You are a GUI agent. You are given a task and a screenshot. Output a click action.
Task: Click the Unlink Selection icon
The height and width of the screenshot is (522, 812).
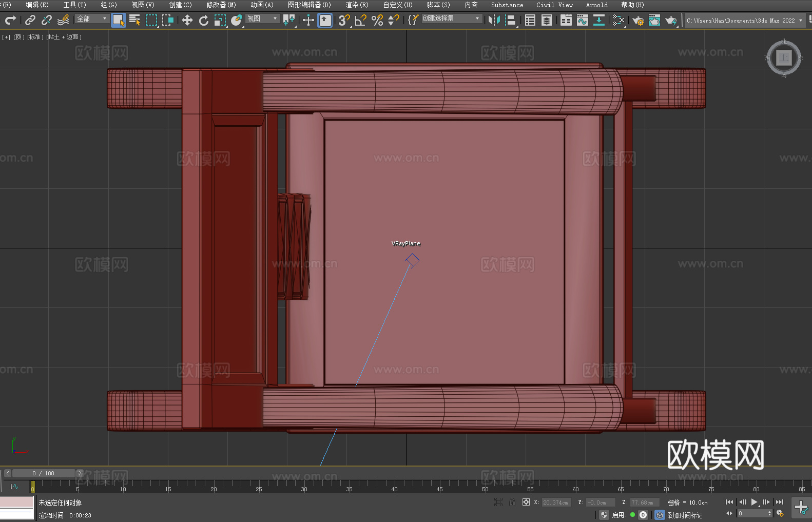pyautogui.click(x=47, y=20)
